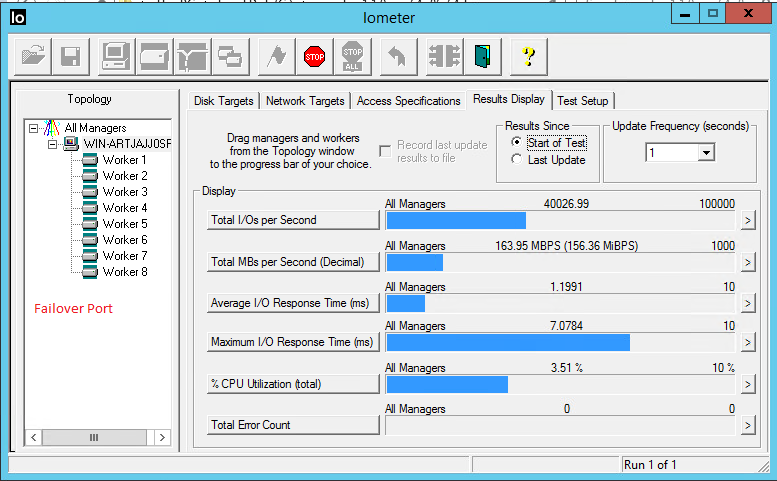Switch to the Access Specifications tab
777x481 pixels.
point(408,101)
